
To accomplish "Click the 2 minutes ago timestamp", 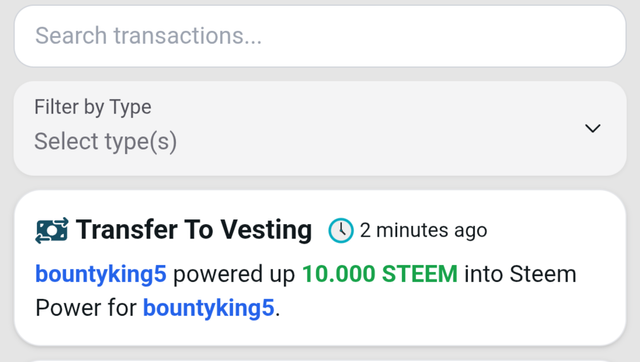I will click(x=423, y=231).
